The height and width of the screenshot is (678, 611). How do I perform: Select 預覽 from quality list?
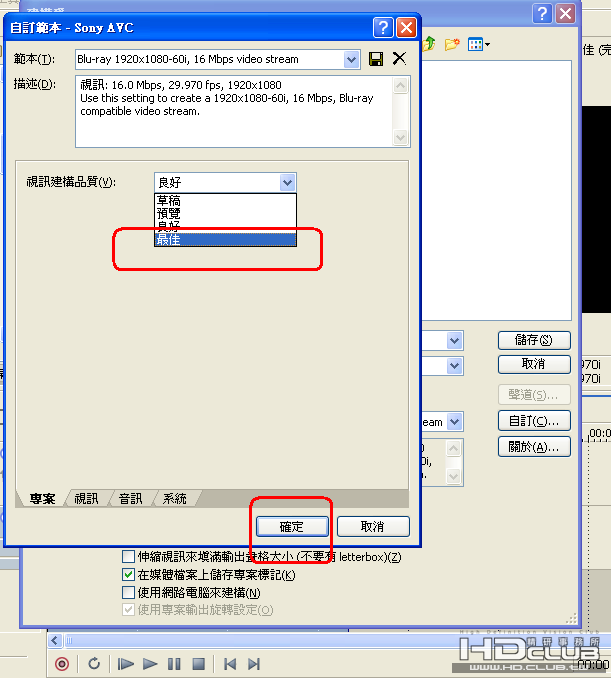click(x=225, y=214)
